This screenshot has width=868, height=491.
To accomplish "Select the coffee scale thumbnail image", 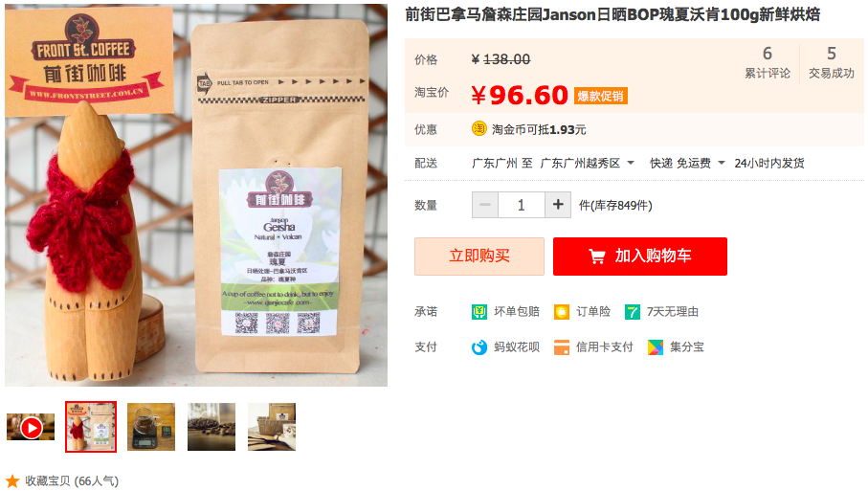I will click(x=151, y=427).
